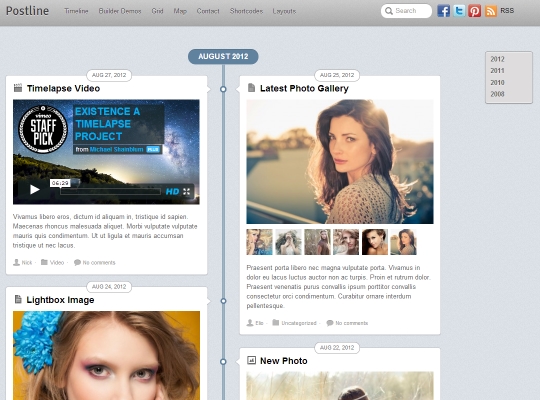Open the fifth gallery thumbnail
Viewport: 540px width, 400px height.
pyautogui.click(x=375, y=242)
